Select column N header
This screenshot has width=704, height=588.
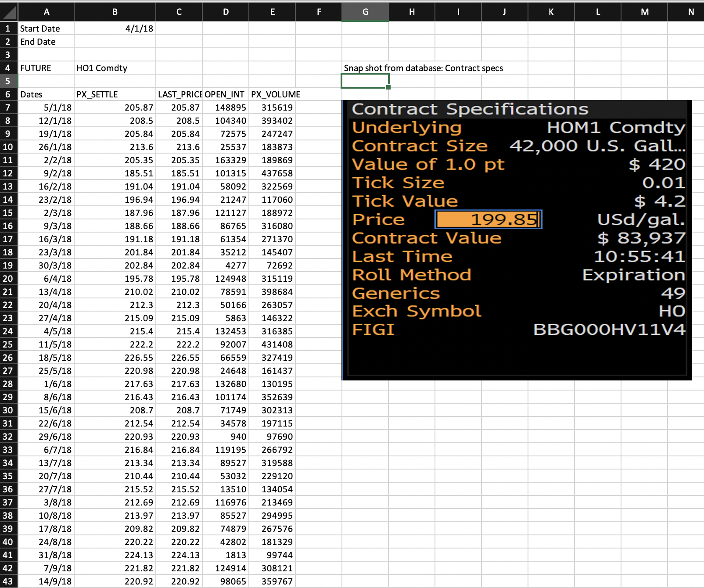[690, 12]
